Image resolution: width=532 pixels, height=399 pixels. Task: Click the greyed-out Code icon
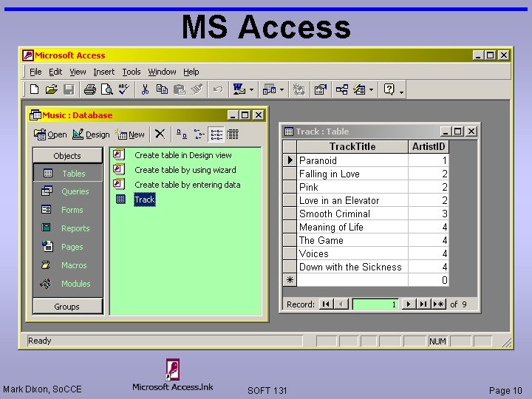(x=299, y=89)
